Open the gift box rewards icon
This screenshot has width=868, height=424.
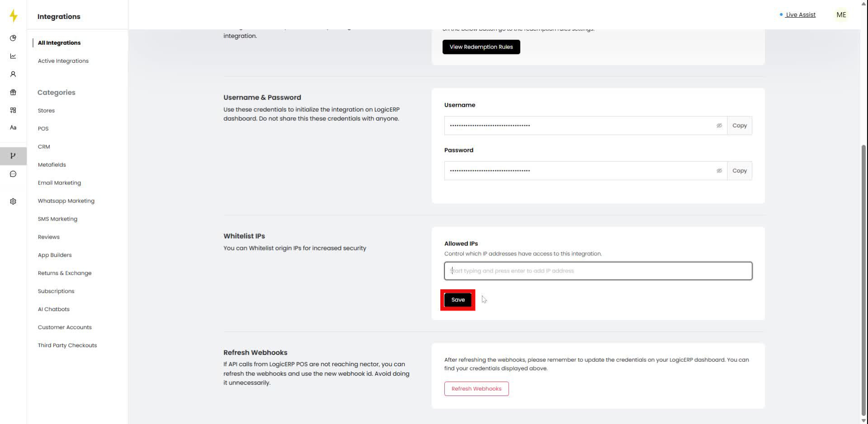click(13, 92)
